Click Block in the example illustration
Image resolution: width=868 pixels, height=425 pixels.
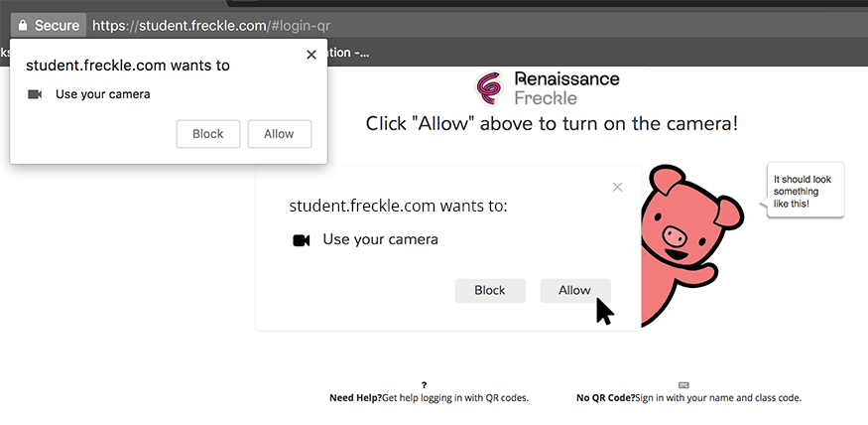[x=490, y=290]
